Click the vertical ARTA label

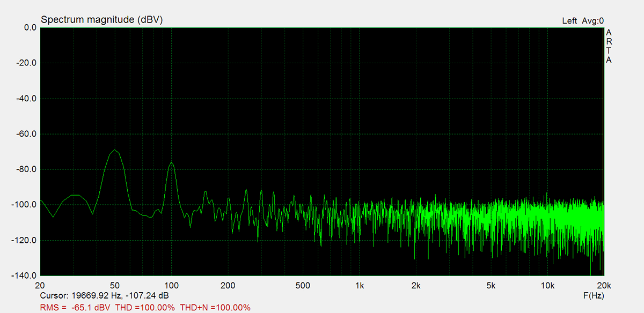pyautogui.click(x=609, y=46)
